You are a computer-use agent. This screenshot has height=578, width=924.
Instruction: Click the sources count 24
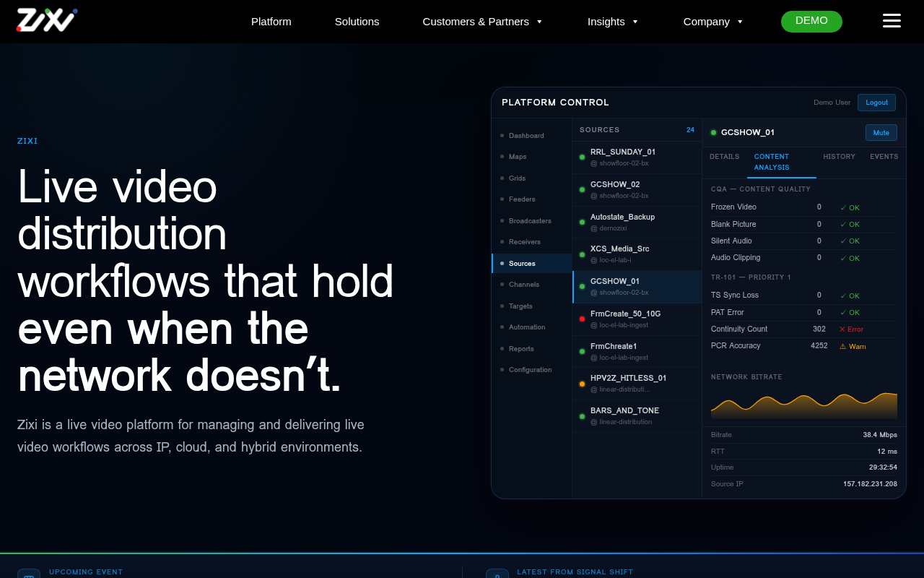point(690,130)
